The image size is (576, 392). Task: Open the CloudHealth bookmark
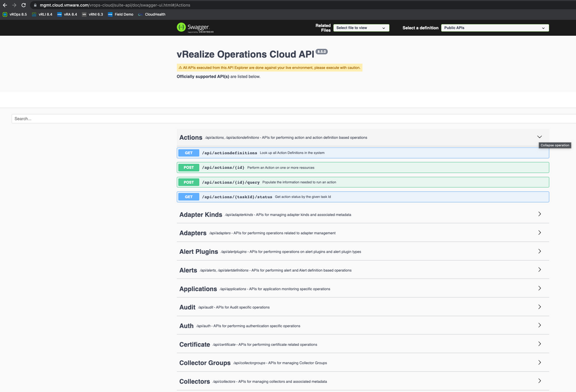(151, 14)
